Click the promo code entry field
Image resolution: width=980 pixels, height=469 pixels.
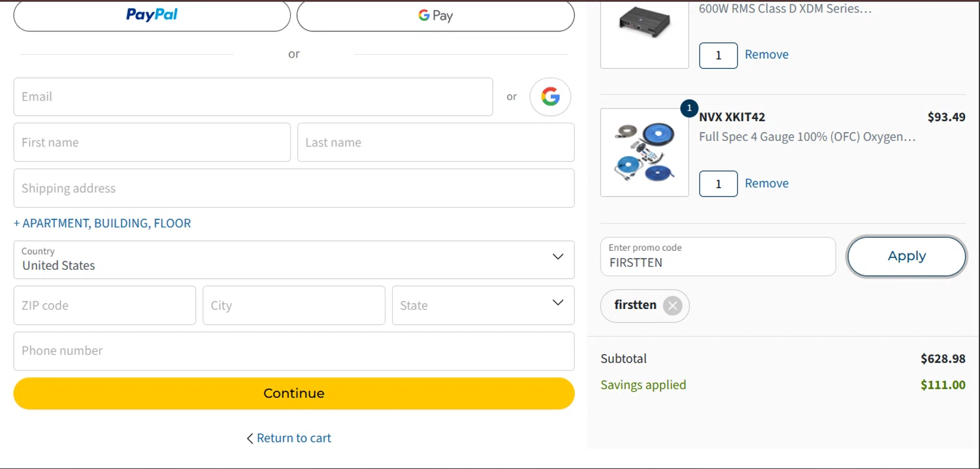tap(717, 257)
